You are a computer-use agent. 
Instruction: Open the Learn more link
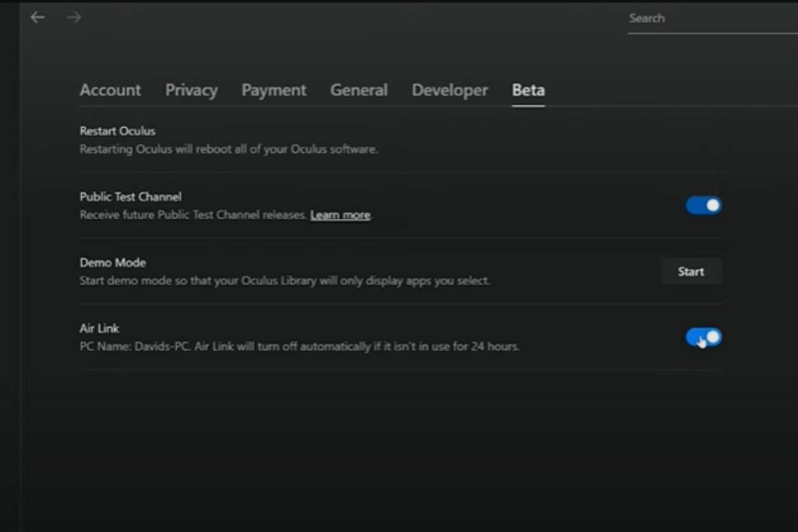pyautogui.click(x=341, y=215)
